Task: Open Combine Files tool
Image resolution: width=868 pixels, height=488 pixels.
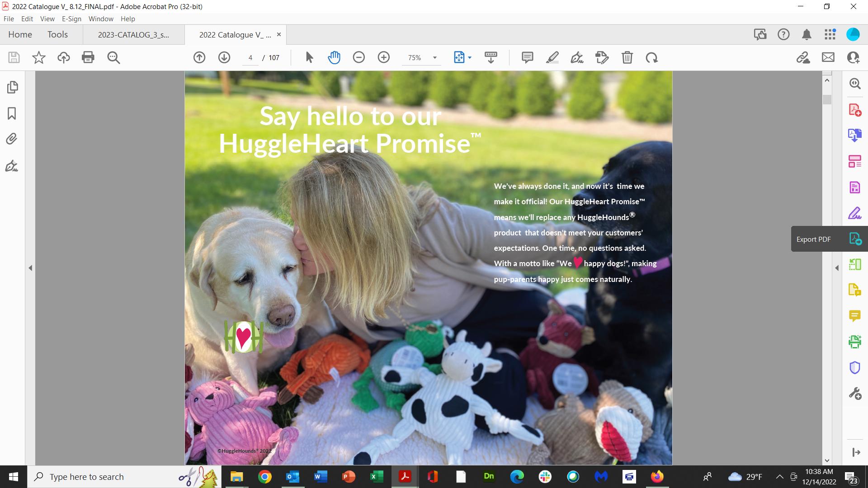Action: [855, 135]
